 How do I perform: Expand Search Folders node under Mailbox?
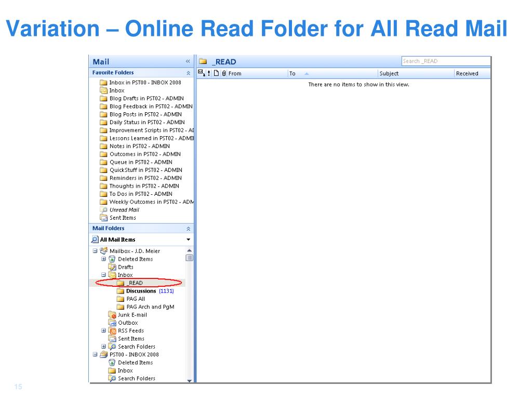(103, 347)
